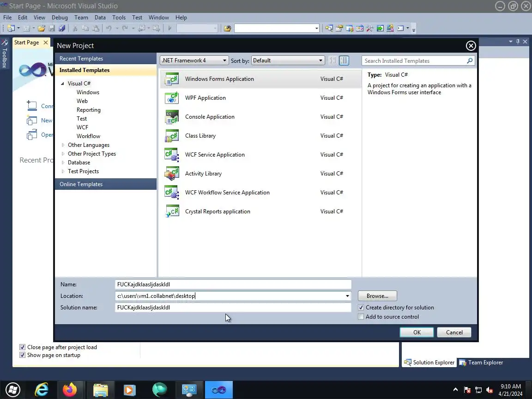Select the WPF Application template icon
The width and height of the screenshot is (532, 399).
click(x=172, y=98)
